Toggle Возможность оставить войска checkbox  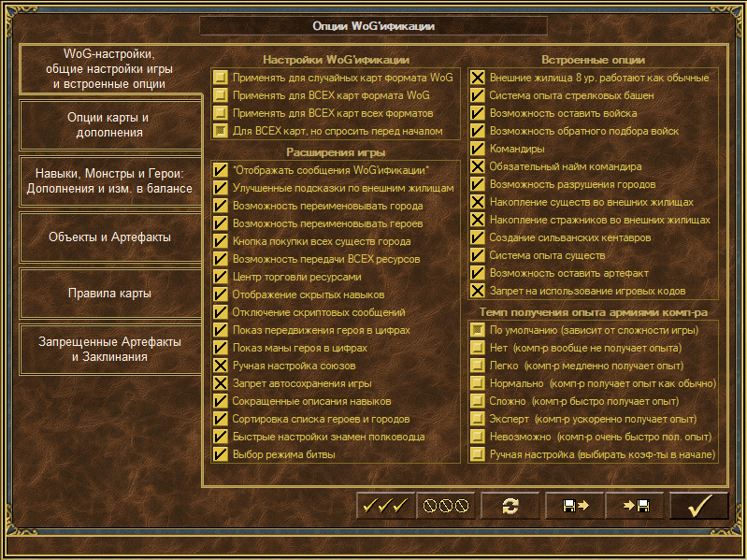pos(478,113)
